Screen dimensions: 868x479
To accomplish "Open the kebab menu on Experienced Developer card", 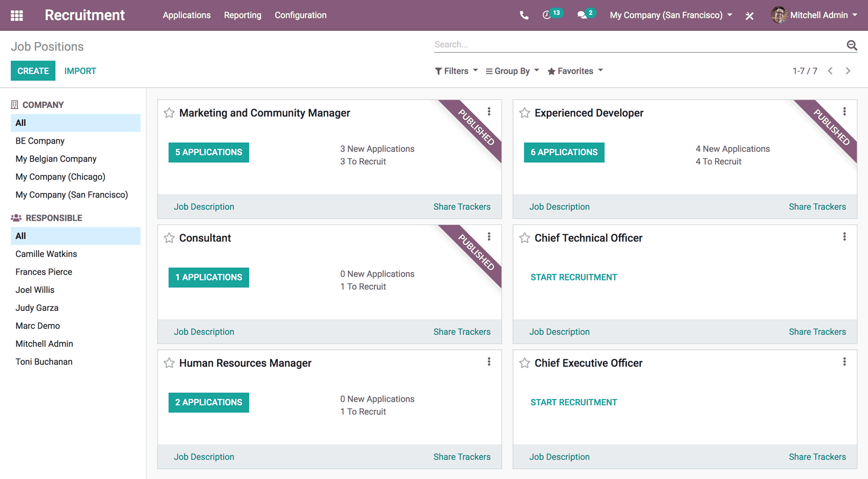I will click(x=844, y=111).
